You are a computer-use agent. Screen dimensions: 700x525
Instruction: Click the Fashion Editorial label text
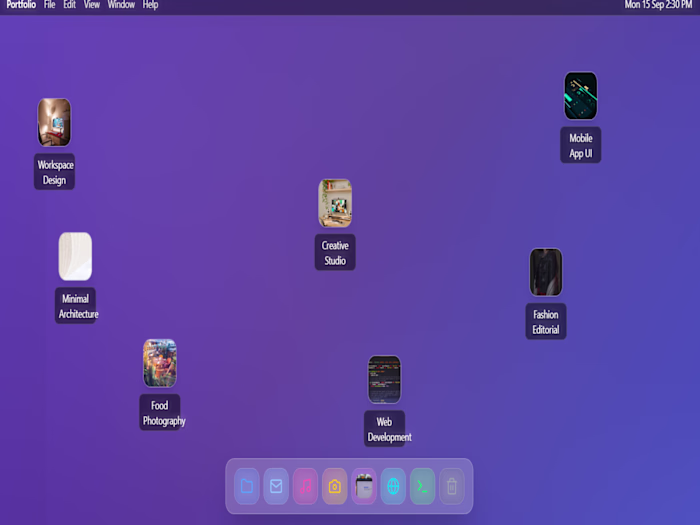546,321
